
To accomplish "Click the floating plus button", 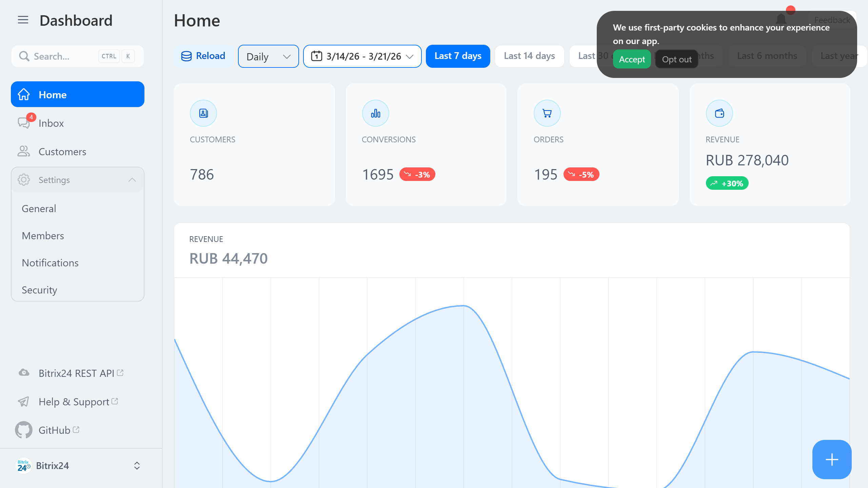I will click(831, 460).
